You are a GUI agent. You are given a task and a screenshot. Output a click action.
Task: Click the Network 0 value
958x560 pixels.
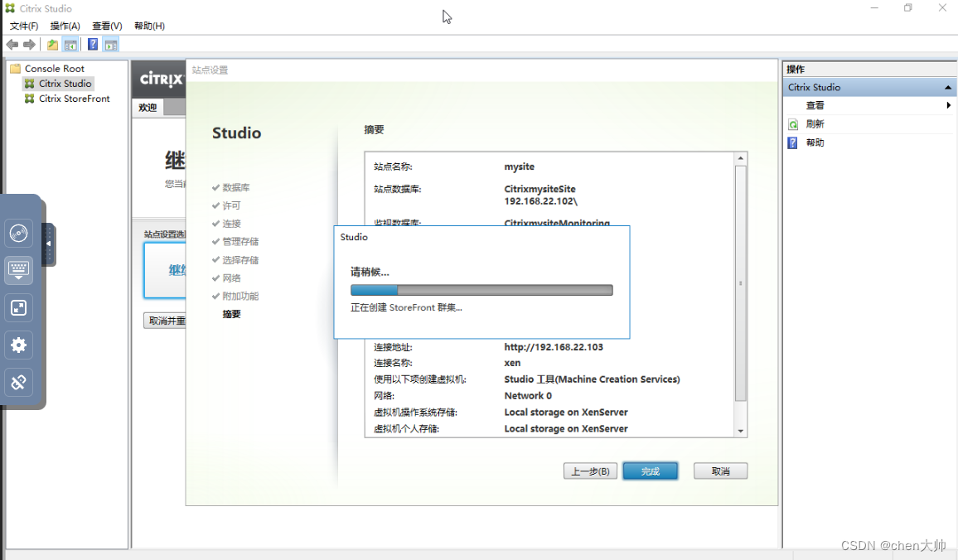pyautogui.click(x=528, y=396)
